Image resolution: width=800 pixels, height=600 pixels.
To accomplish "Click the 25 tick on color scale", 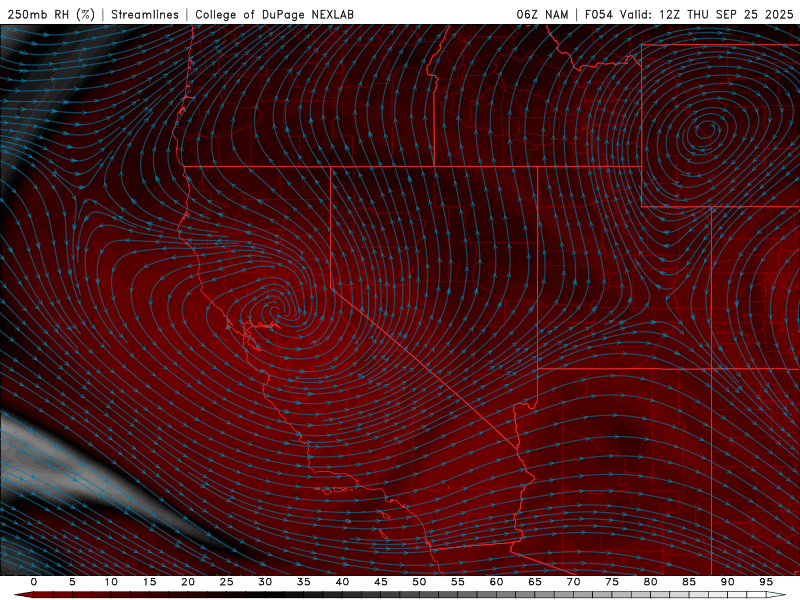I will [x=227, y=582].
